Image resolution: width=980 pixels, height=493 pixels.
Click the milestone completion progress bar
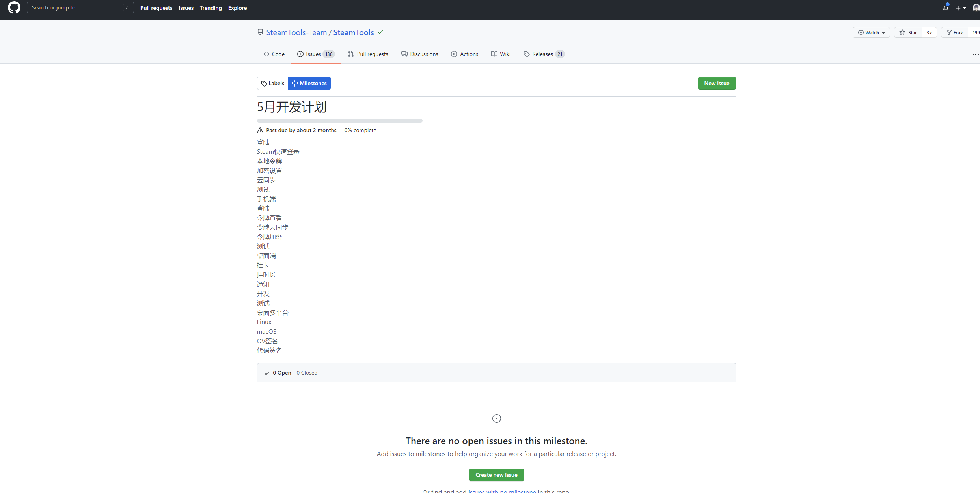pos(339,121)
